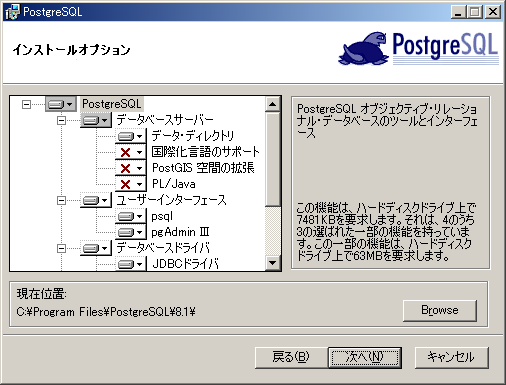
Task: Select the pgAdmin III tree item label
Action: (x=180, y=232)
